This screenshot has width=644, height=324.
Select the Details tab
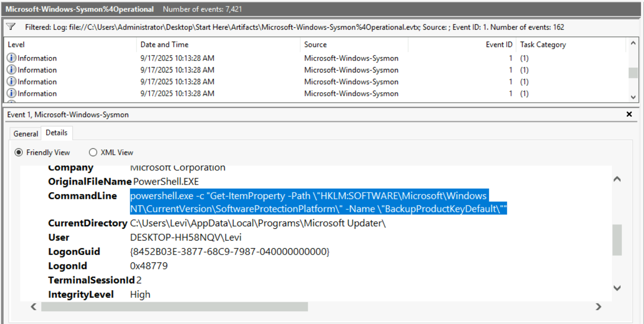[57, 133]
